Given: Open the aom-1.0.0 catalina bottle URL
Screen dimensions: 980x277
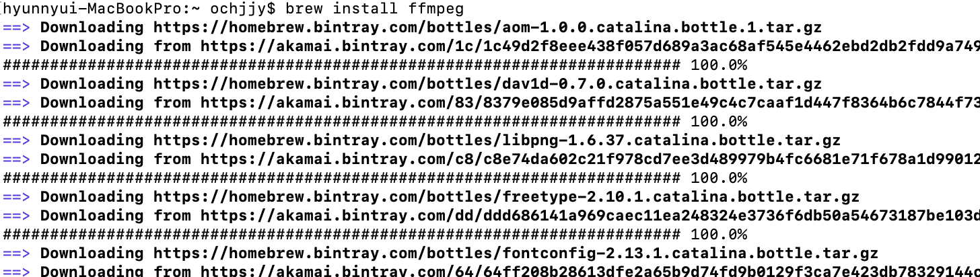Looking at the screenshot, I should (x=487, y=28).
